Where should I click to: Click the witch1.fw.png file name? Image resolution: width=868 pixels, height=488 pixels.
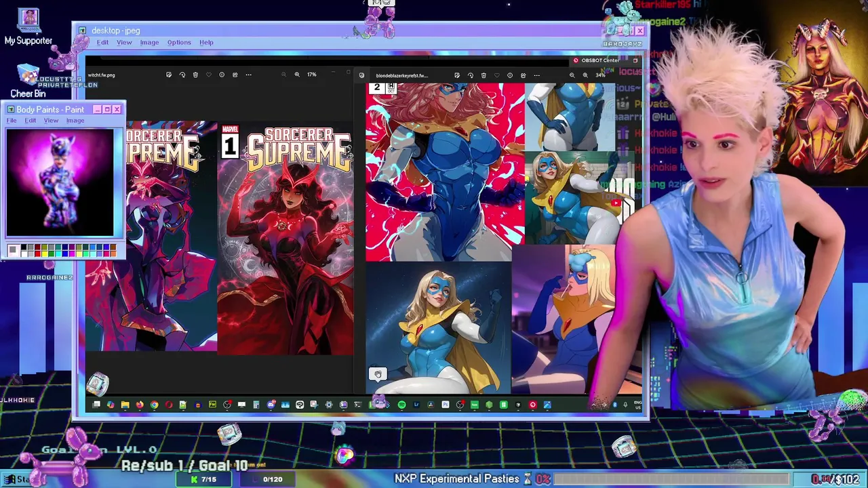[102, 75]
